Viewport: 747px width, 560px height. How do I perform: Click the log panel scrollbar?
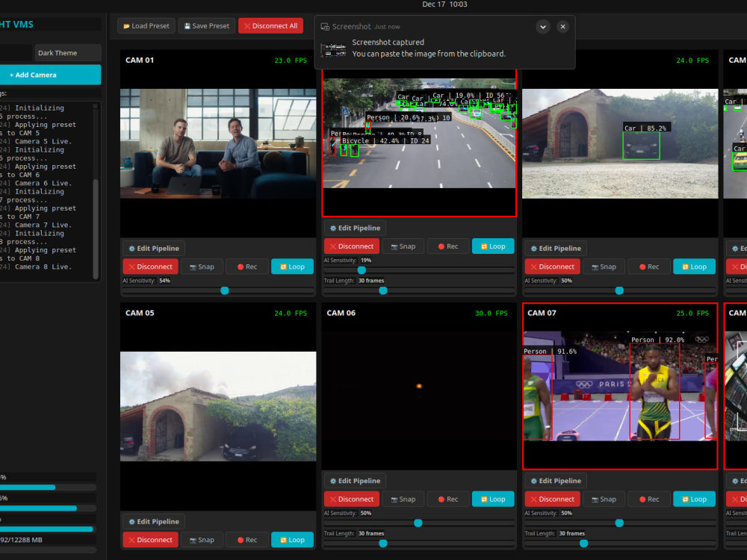pos(96,228)
